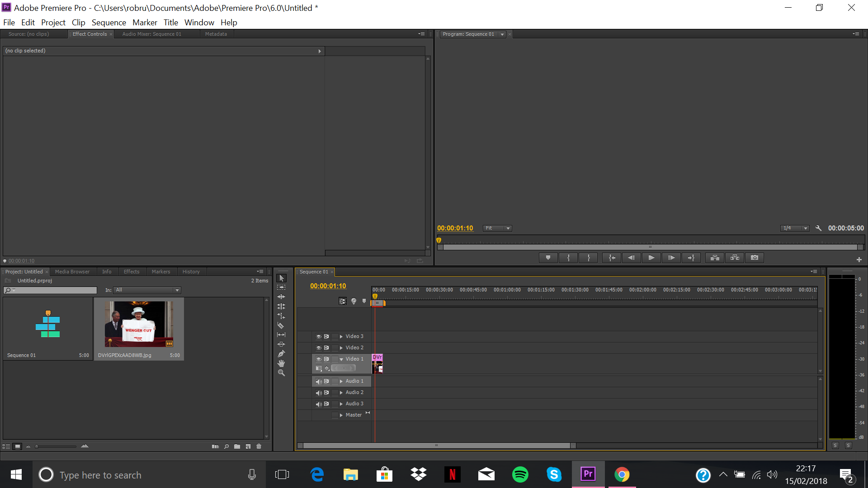
Task: Expand the Video 3 track triangle
Action: click(341, 337)
